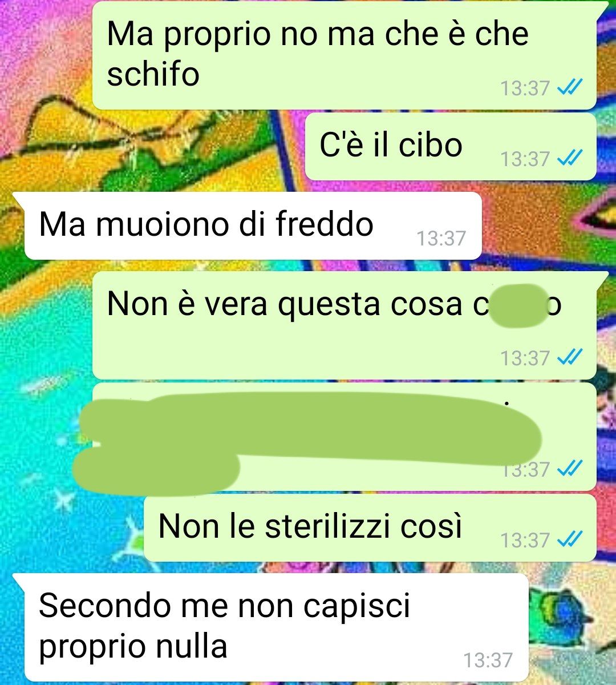Tap the 13:37 timestamp on 'che schifo' message
Screen dimensions: 616x685
(525, 88)
